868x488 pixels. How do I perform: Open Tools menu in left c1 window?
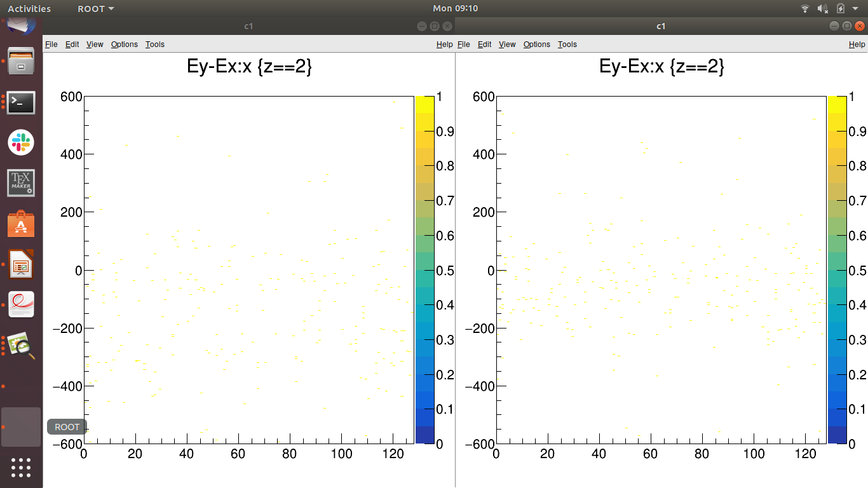(x=155, y=44)
